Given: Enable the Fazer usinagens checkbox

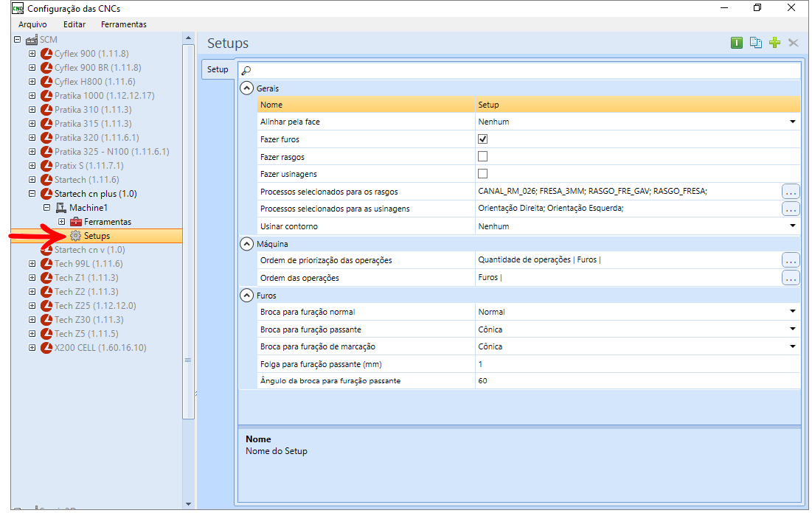Looking at the screenshot, I should pyautogui.click(x=482, y=173).
